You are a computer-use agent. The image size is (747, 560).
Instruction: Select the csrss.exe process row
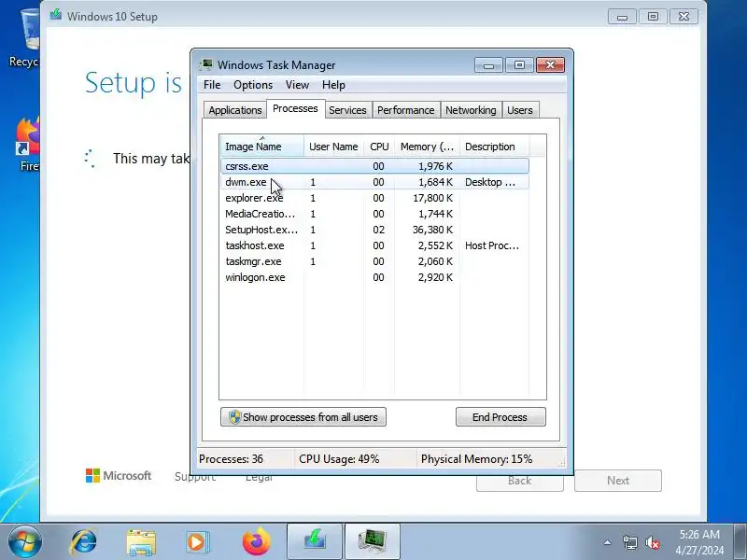[374, 166]
